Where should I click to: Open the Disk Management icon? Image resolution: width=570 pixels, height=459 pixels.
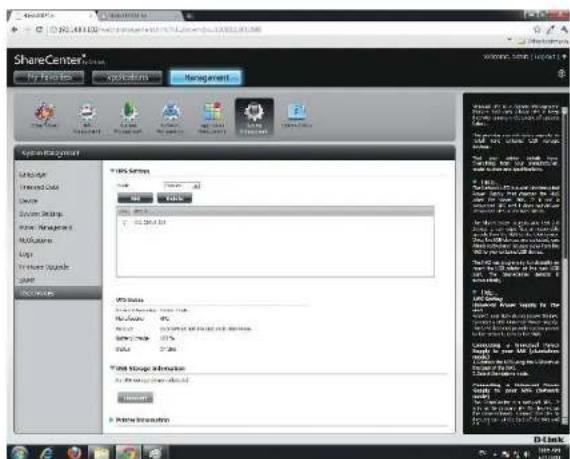pos(87,118)
